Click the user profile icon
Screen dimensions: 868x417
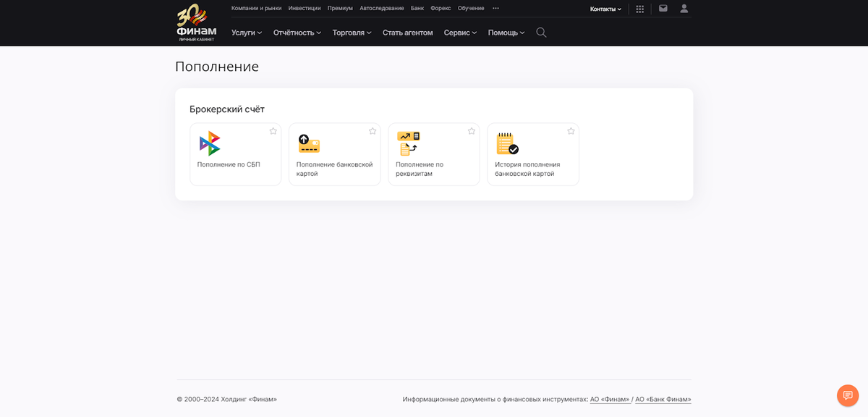(x=684, y=9)
